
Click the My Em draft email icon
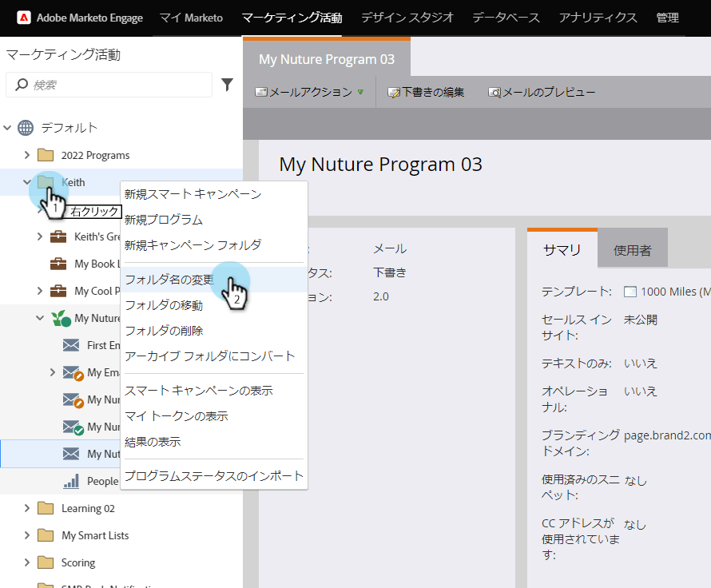pos(73,373)
